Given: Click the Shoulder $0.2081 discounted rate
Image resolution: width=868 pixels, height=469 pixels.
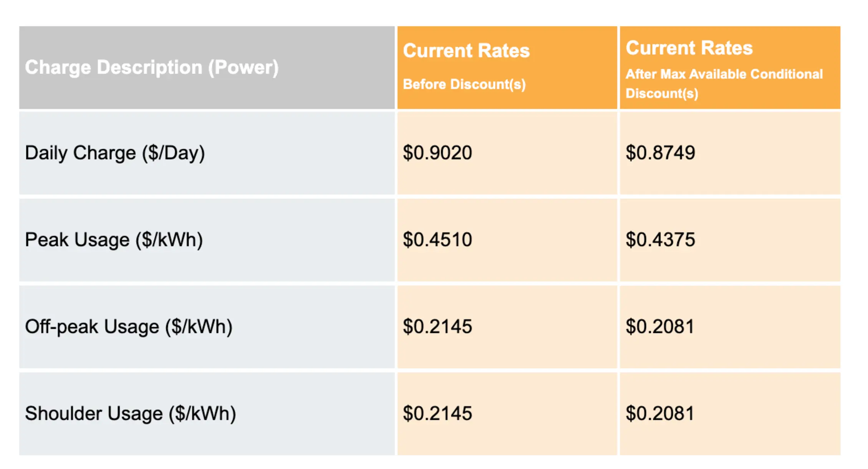Looking at the screenshot, I should [x=660, y=414].
